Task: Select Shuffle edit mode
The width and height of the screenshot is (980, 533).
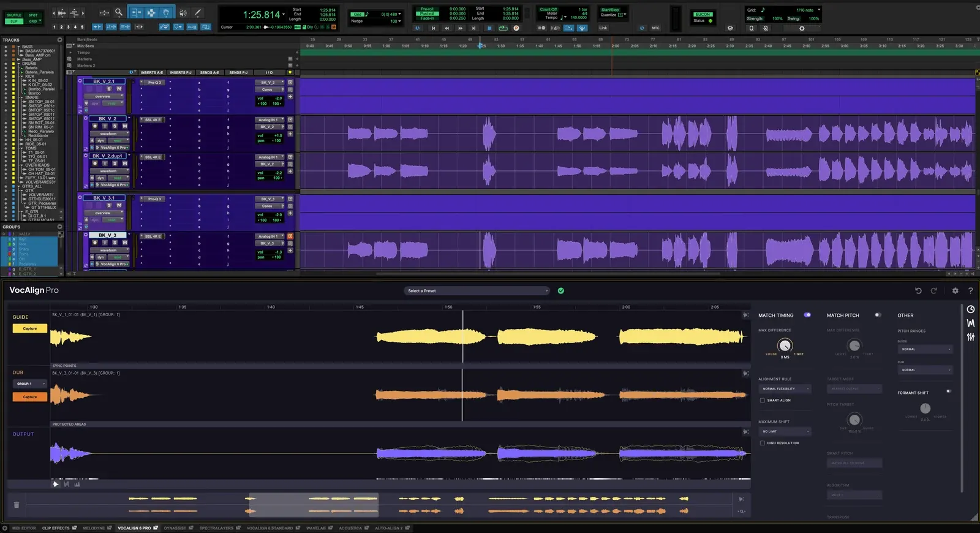Action: click(x=14, y=15)
